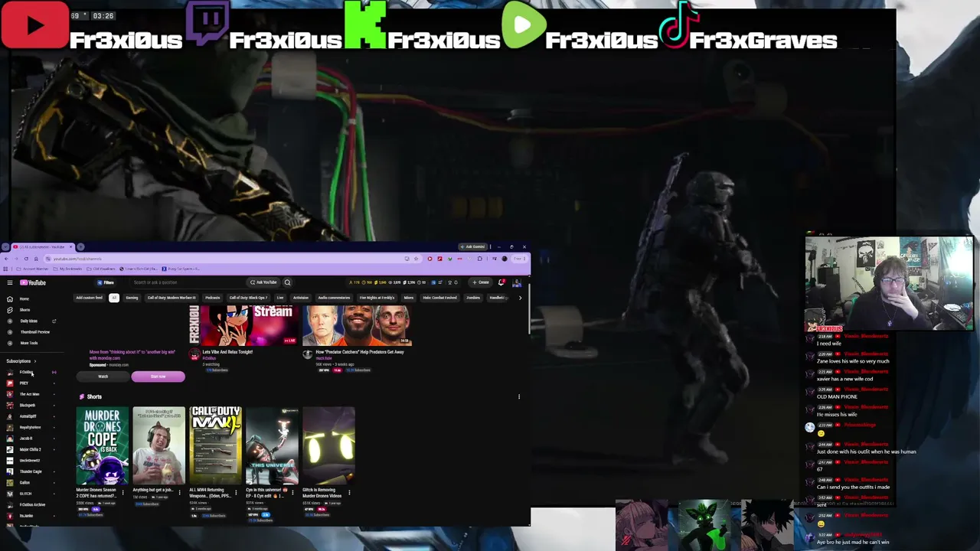Open 'How Predator Catchers Help Predators Get Away' thumbnail
Screen dimensions: 980x551
358,325
